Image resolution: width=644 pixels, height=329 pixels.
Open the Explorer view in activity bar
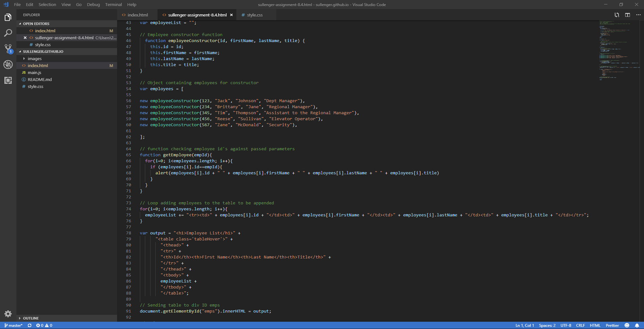8,17
